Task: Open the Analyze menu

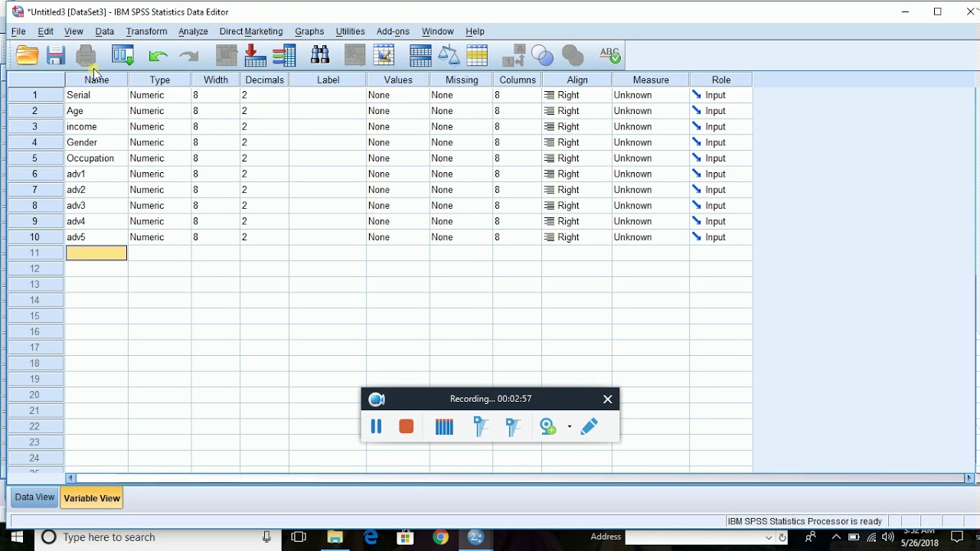Action: (x=193, y=31)
